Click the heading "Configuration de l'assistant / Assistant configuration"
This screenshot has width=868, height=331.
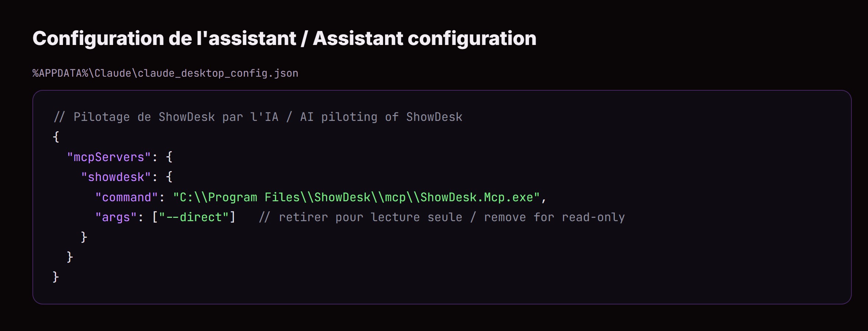click(x=284, y=38)
